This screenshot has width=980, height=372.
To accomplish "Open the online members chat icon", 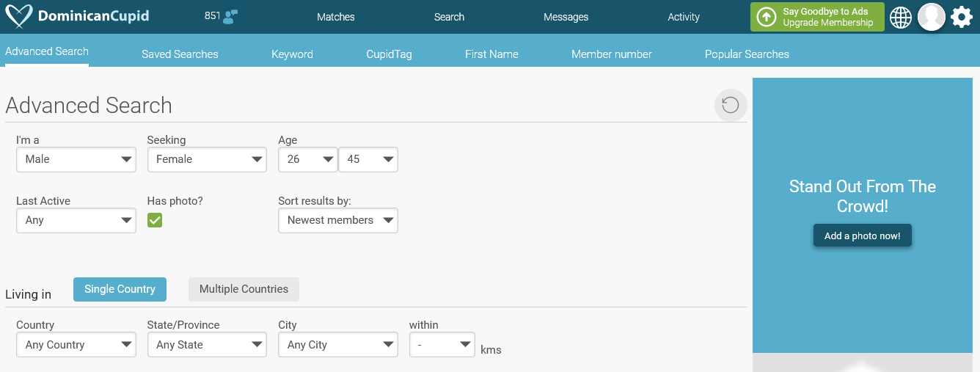I will [230, 16].
